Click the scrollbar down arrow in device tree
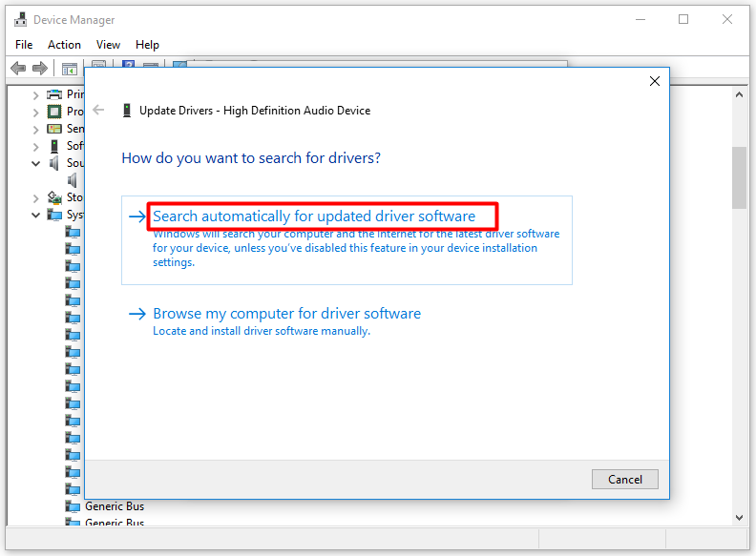 [739, 518]
